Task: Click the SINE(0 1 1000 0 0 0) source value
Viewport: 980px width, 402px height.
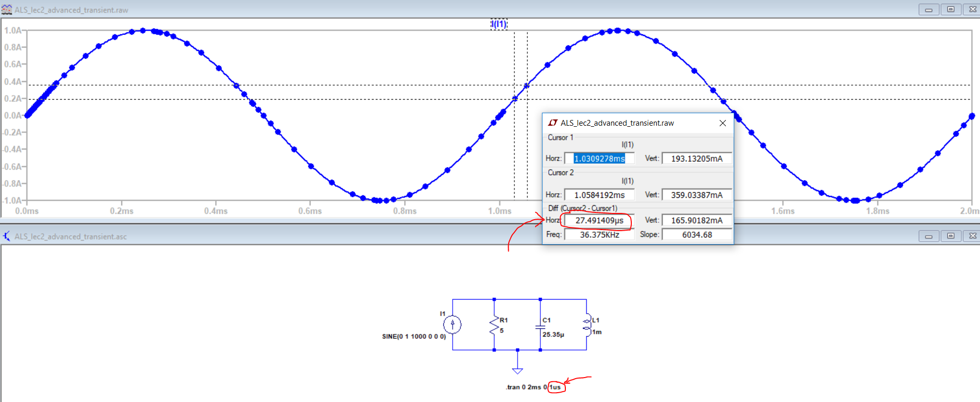Action: tap(414, 337)
